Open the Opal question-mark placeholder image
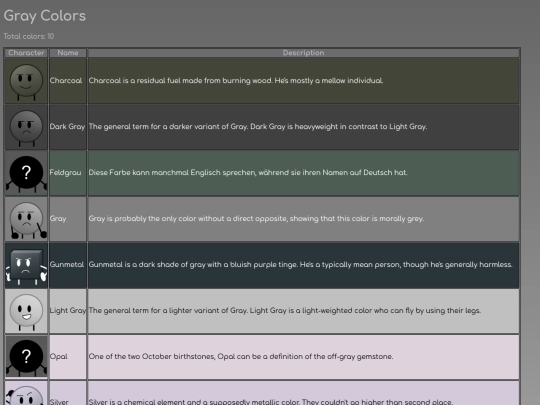 26,357
